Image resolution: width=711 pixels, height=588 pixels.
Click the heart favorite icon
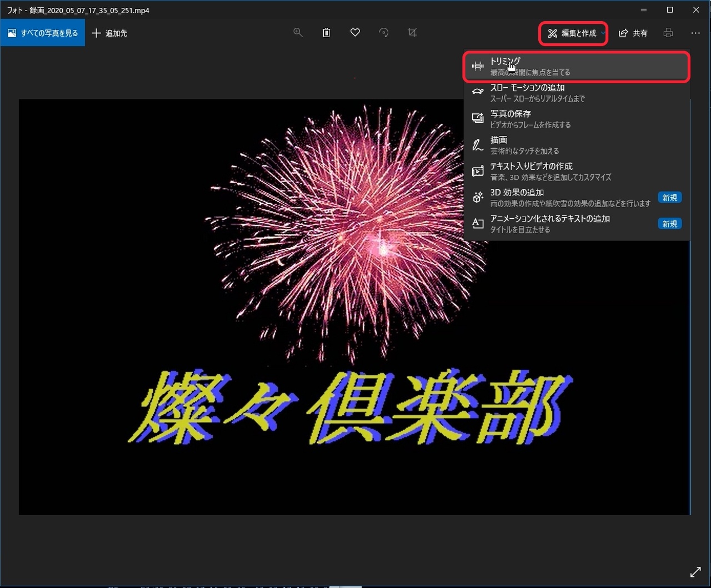click(x=355, y=33)
